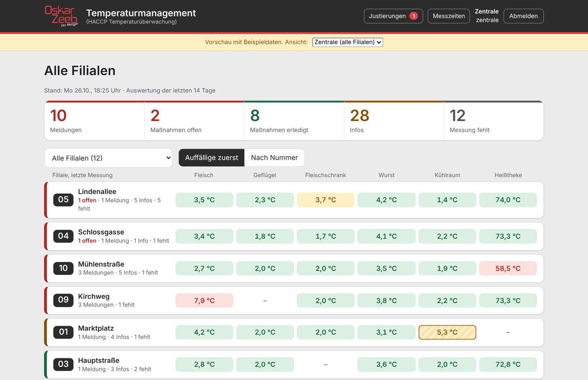Log out via the Abmelden button

pyautogui.click(x=523, y=16)
